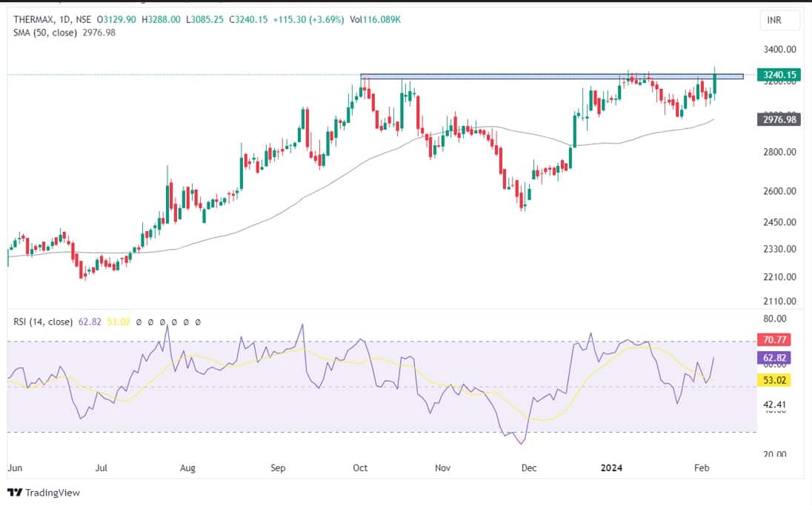Click the TradingView logo icon
Viewport: 812px width, 506px height.
coord(14,493)
